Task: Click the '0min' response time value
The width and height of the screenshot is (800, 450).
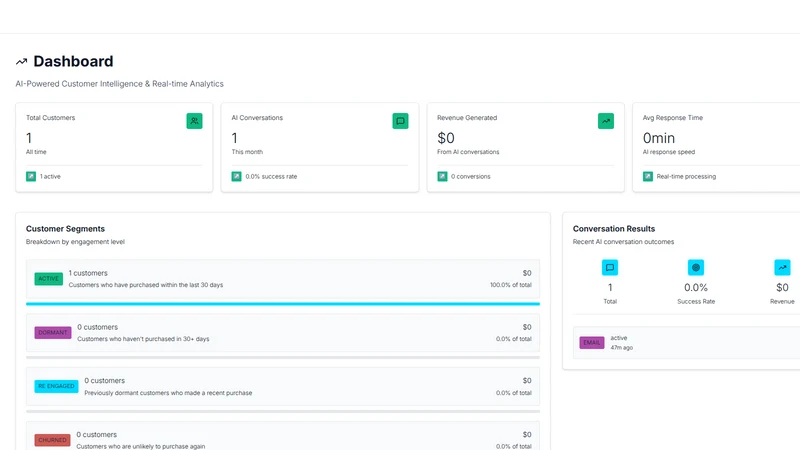Action: [x=659, y=138]
